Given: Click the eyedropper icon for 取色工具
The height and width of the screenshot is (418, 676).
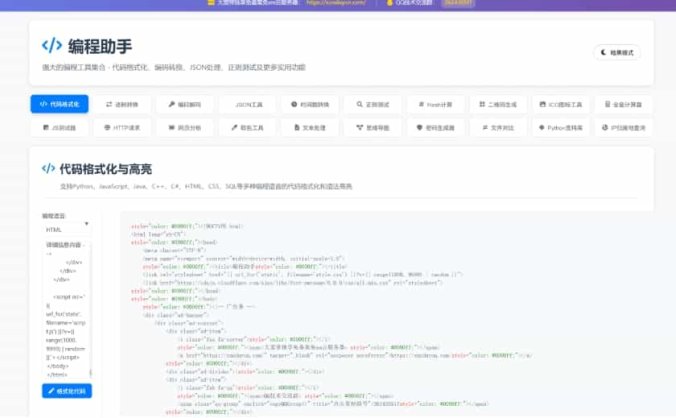Looking at the screenshot, I should (x=234, y=128).
